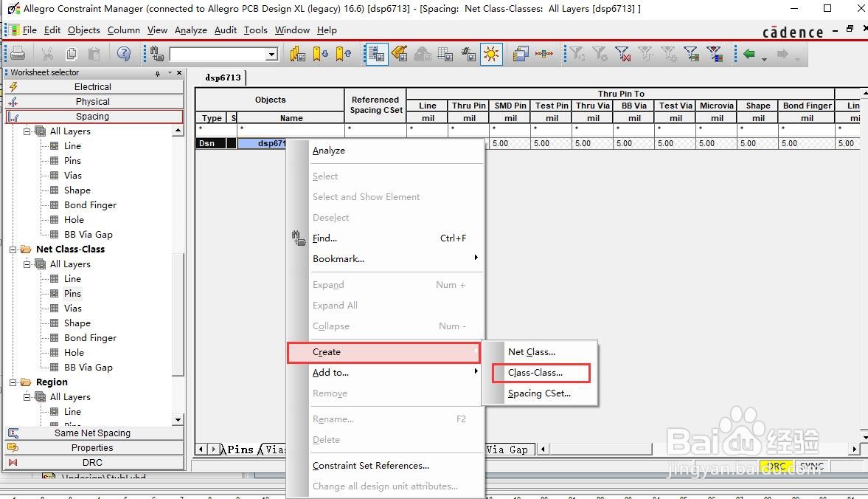868x499 pixels.
Task: Click the previous bookmark up-arrow icon
Action: [343, 54]
